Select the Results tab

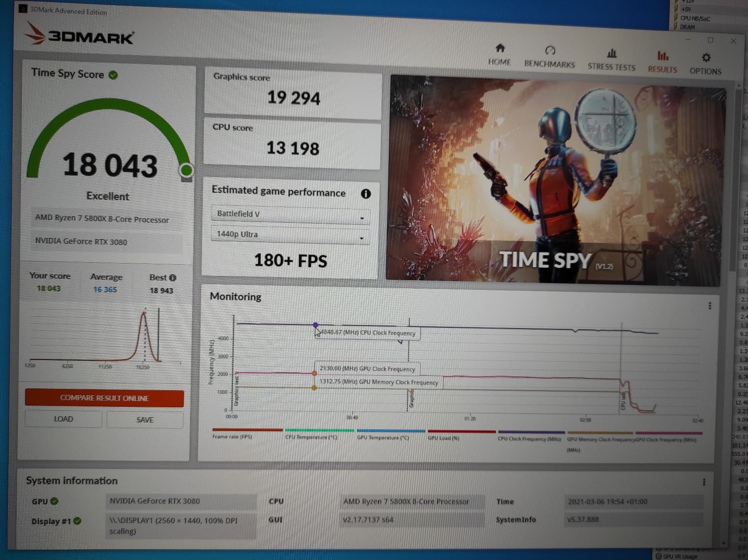(663, 62)
